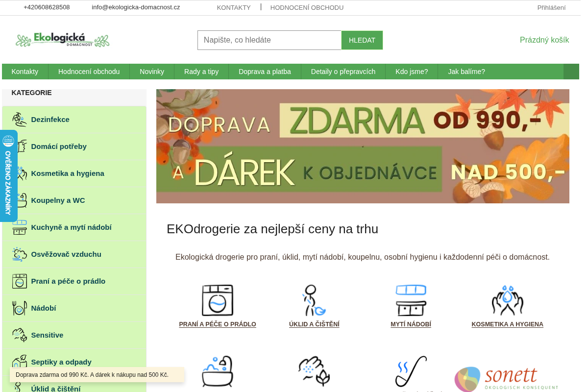Viewport: 588px width, 392px height.
Task: Open Kontakty in green navigation bar
Action: 25,72
